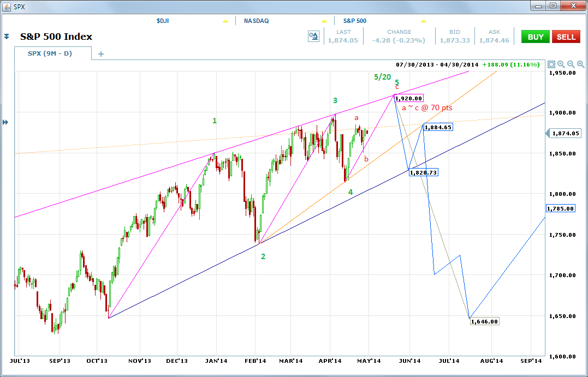Click the red SELL button

566,37
